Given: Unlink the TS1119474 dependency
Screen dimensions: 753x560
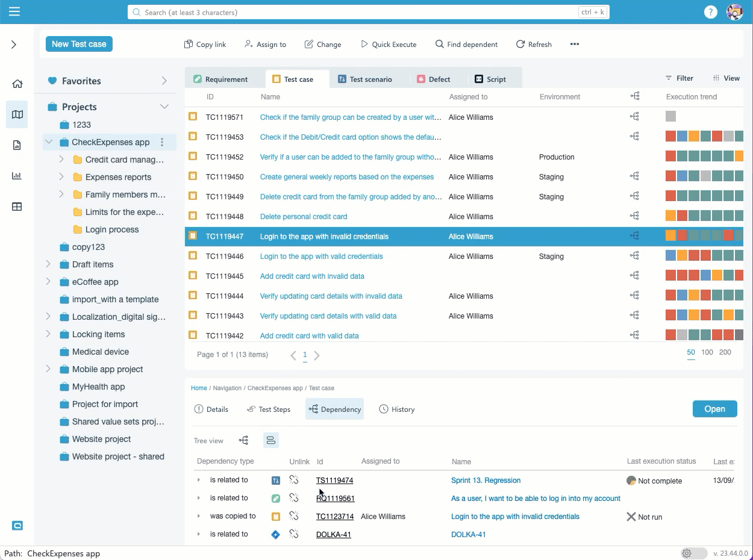Looking at the screenshot, I should [x=294, y=480].
